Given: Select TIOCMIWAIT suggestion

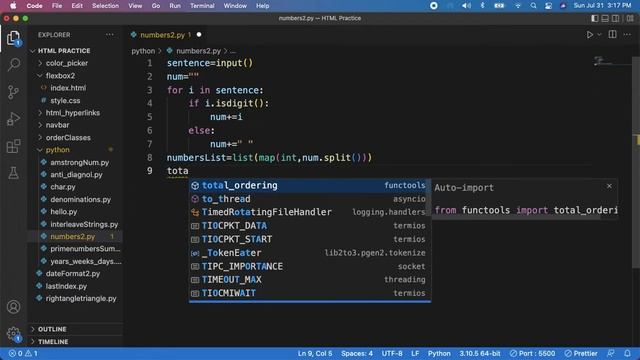Looking at the screenshot, I should coord(309,293).
